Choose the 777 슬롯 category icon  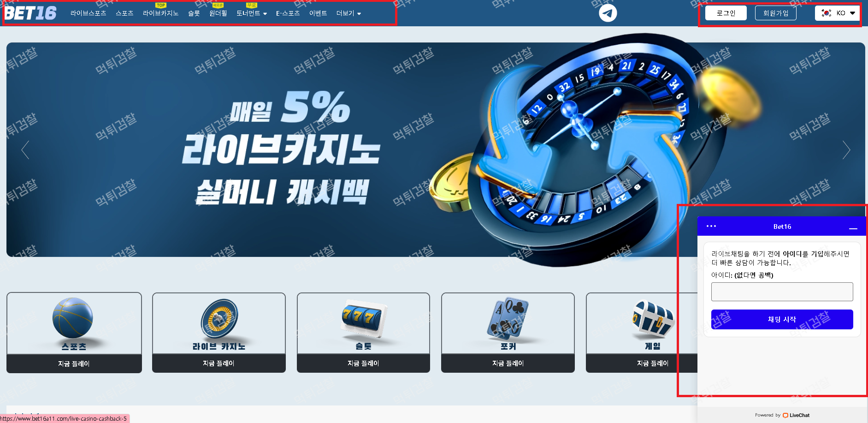(363, 317)
